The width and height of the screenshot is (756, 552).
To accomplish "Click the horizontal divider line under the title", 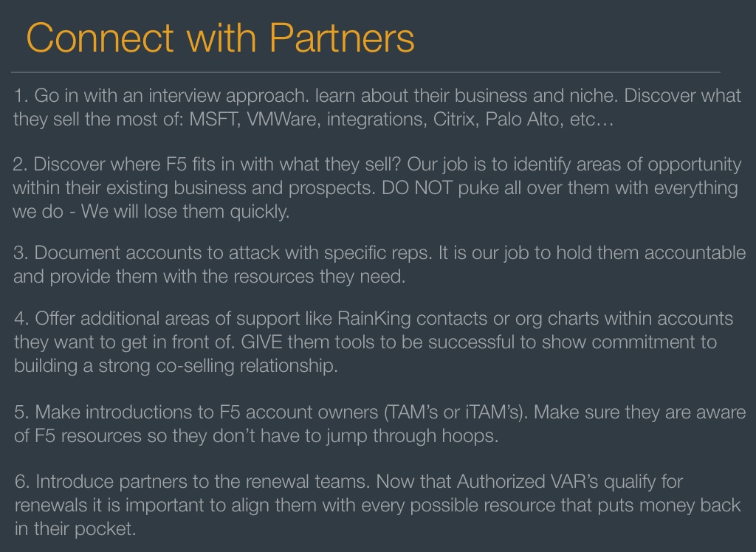I will pos(365,72).
